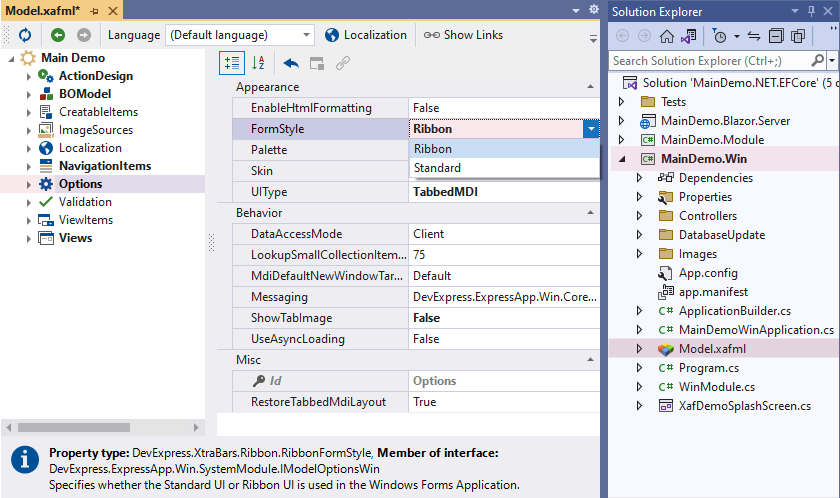Open the Localization tool
The height and width of the screenshot is (498, 840).
[x=366, y=35]
